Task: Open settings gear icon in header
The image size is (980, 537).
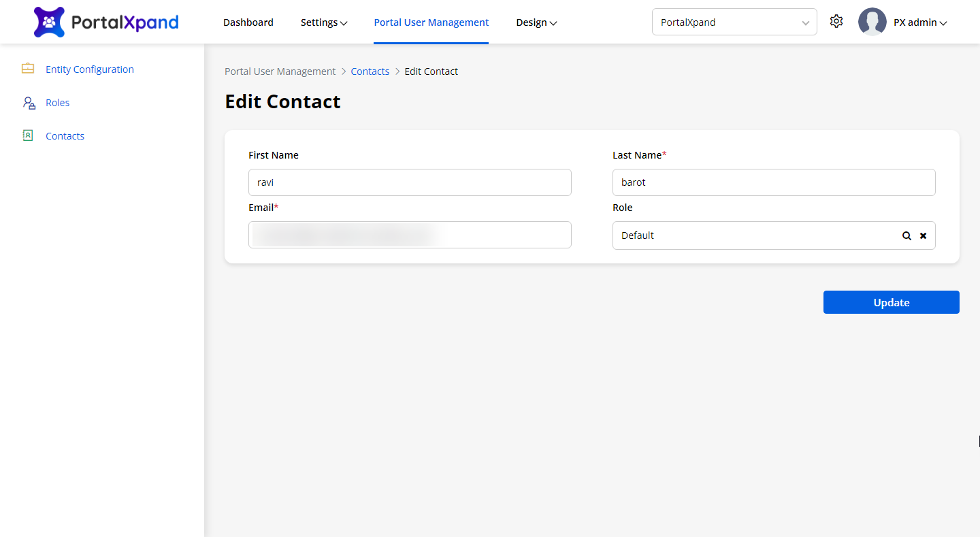Action: coord(836,22)
